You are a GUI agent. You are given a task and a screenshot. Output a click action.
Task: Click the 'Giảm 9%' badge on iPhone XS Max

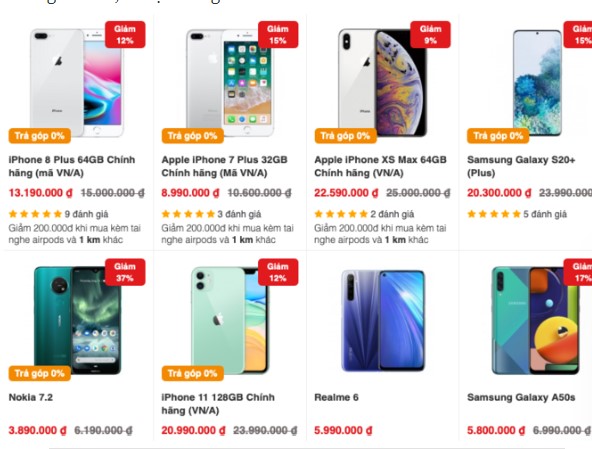[x=430, y=34]
